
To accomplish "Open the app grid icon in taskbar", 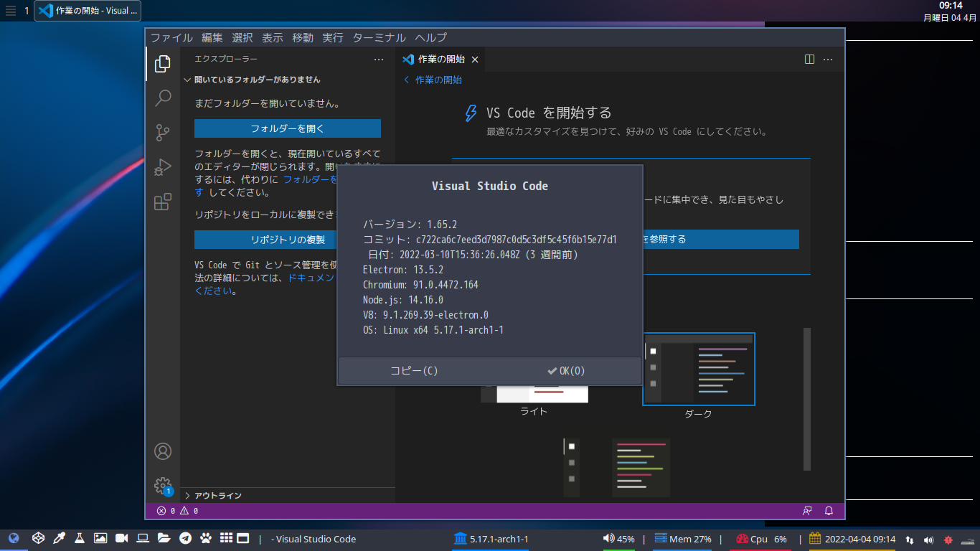I will (226, 538).
